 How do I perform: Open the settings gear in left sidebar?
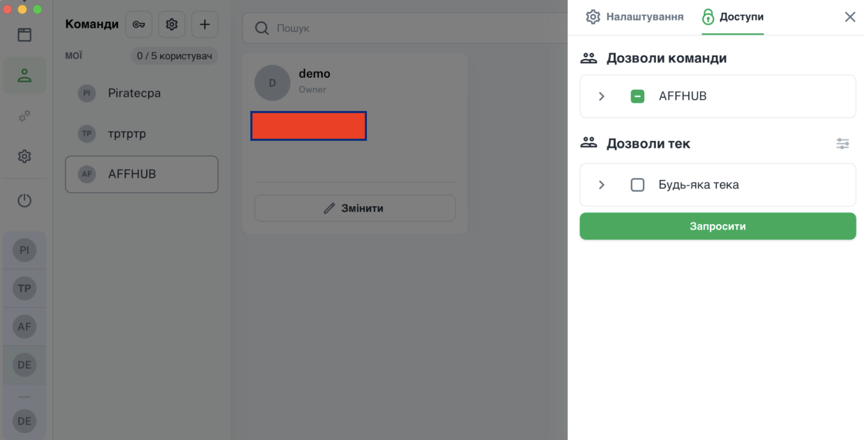pos(24,156)
